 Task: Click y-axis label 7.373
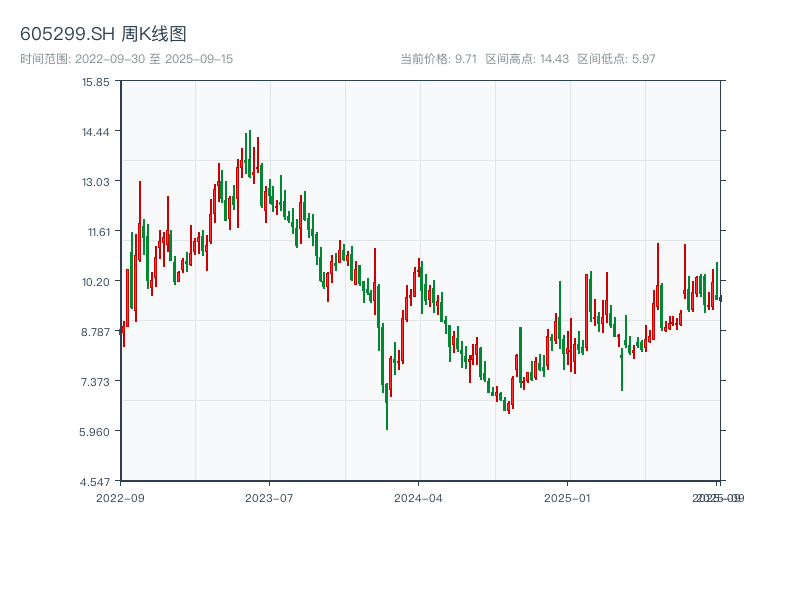[x=95, y=382]
